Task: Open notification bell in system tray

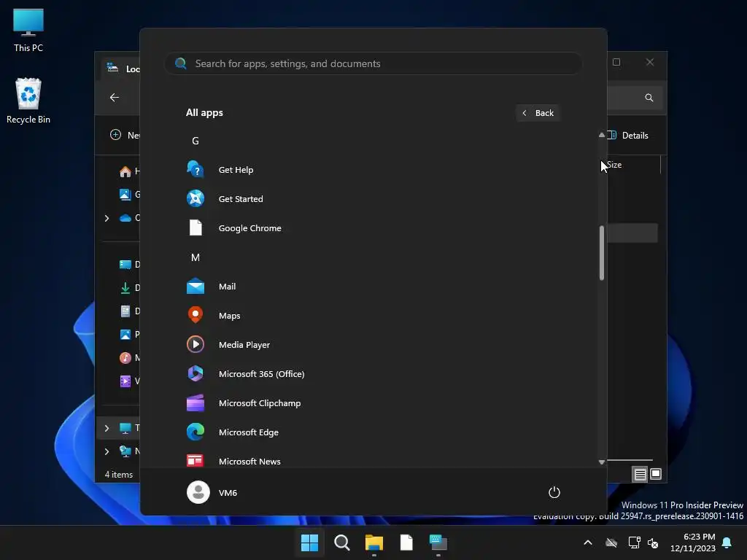Action: coord(727,542)
